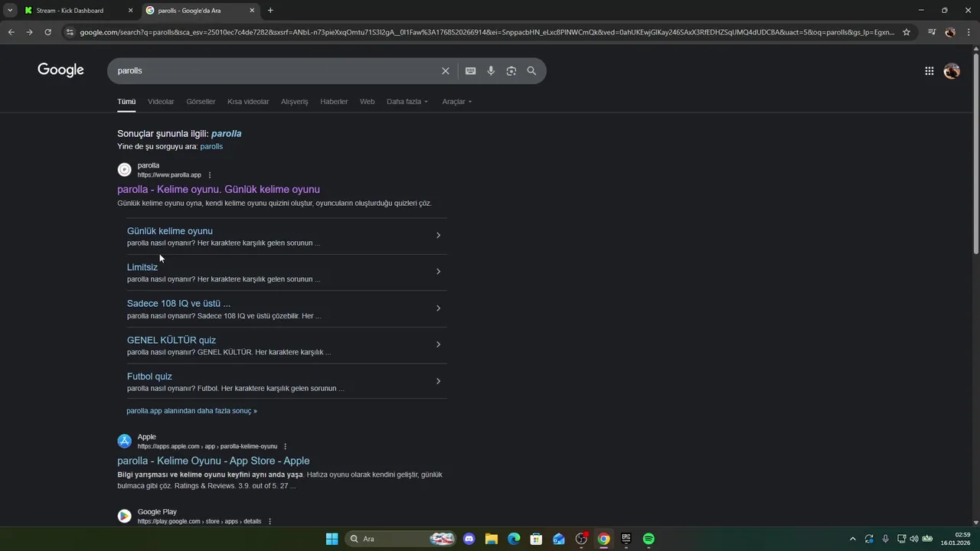This screenshot has width=980, height=551.
Task: Switch to the Alışveriş tab
Action: (294, 101)
